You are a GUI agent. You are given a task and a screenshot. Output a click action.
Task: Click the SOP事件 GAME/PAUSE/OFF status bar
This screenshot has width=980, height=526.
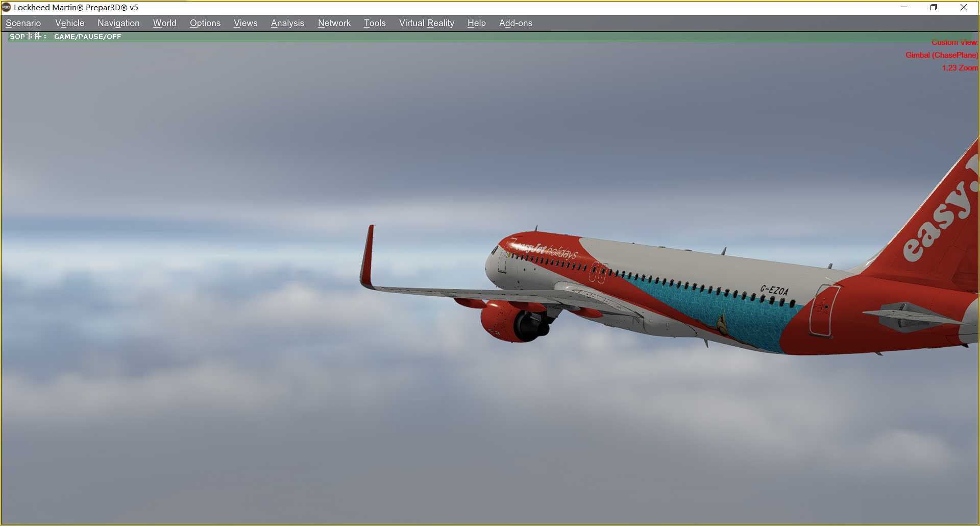tap(66, 36)
